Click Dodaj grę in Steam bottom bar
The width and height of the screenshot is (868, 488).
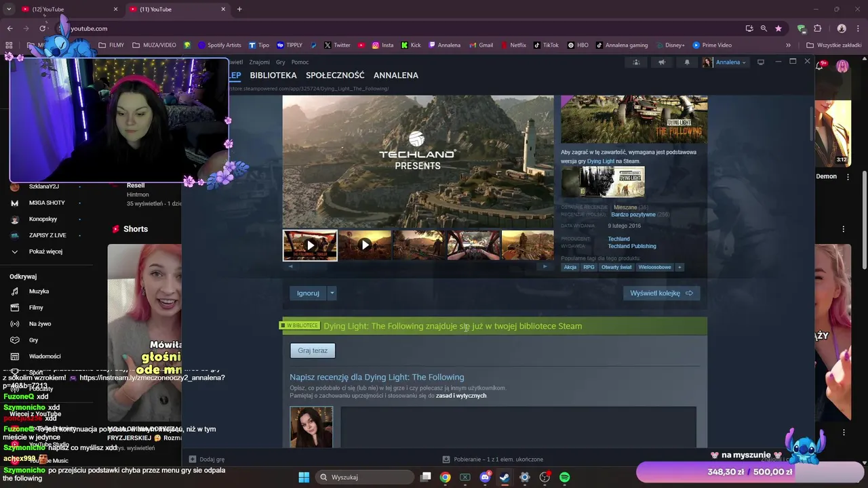(x=207, y=459)
